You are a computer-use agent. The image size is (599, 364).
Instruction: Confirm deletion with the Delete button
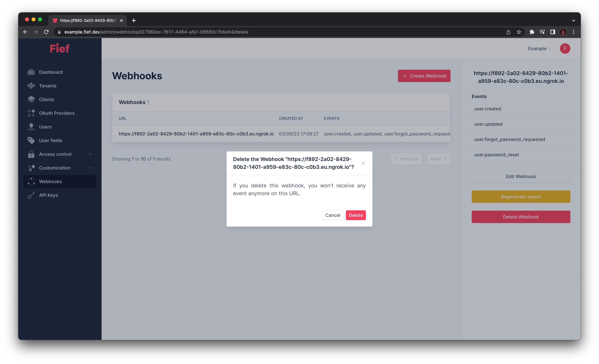[x=356, y=215]
